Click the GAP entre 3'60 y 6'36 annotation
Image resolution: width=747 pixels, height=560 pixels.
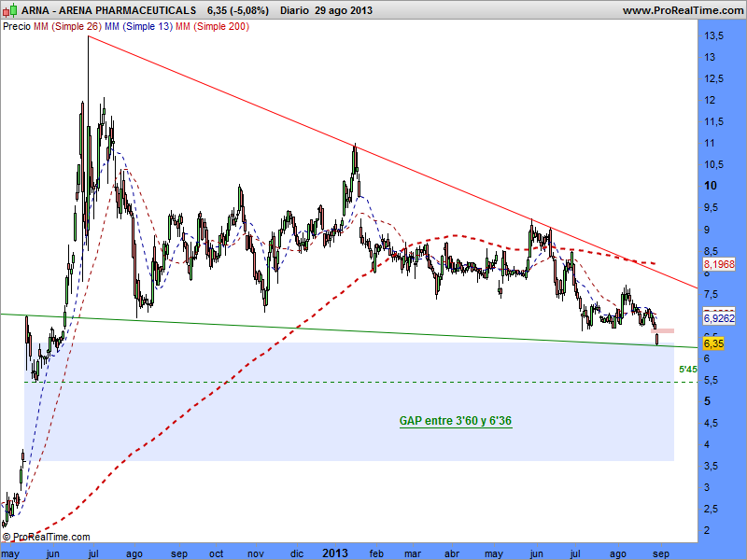point(456,421)
